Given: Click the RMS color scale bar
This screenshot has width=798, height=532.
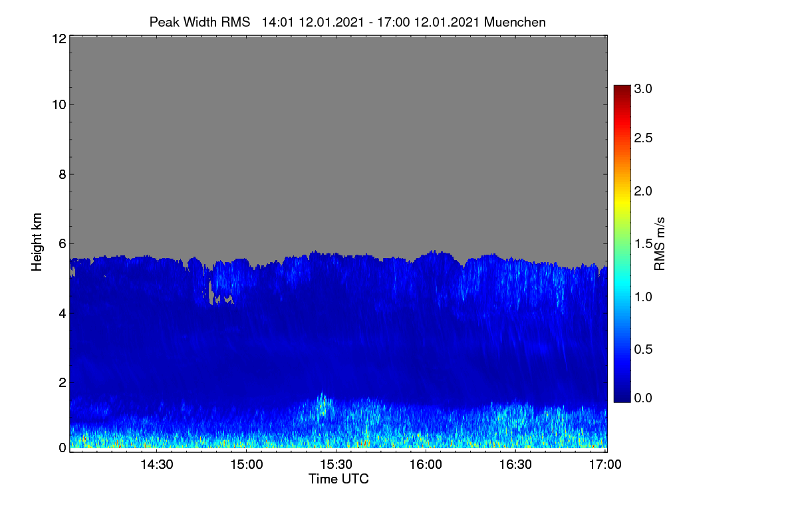Looking at the screenshot, I should point(621,243).
